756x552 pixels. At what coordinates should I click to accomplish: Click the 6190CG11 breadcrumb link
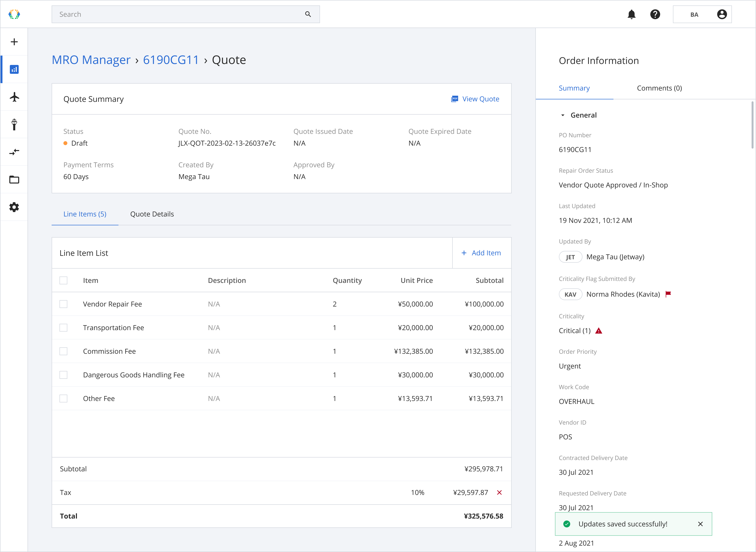pos(171,60)
